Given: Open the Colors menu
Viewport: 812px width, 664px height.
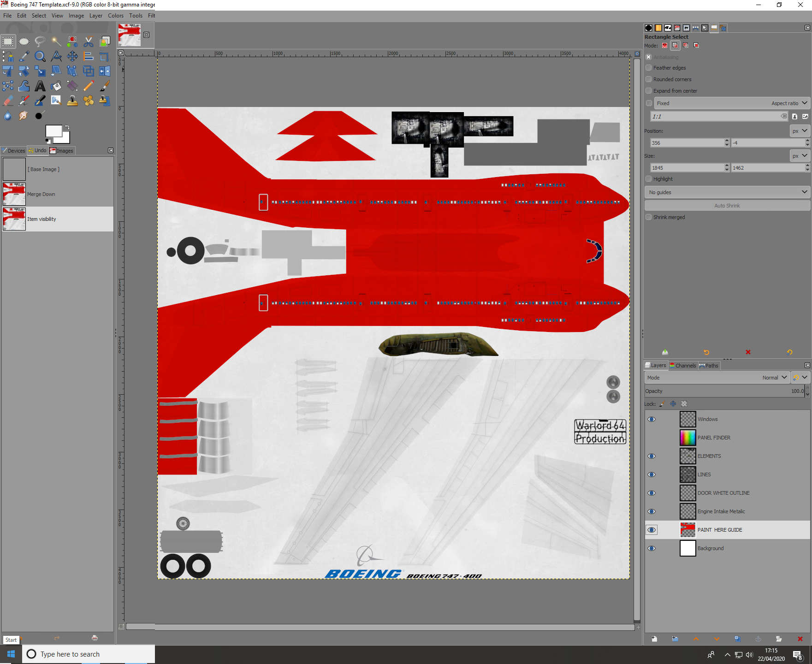Looking at the screenshot, I should click(x=115, y=15).
